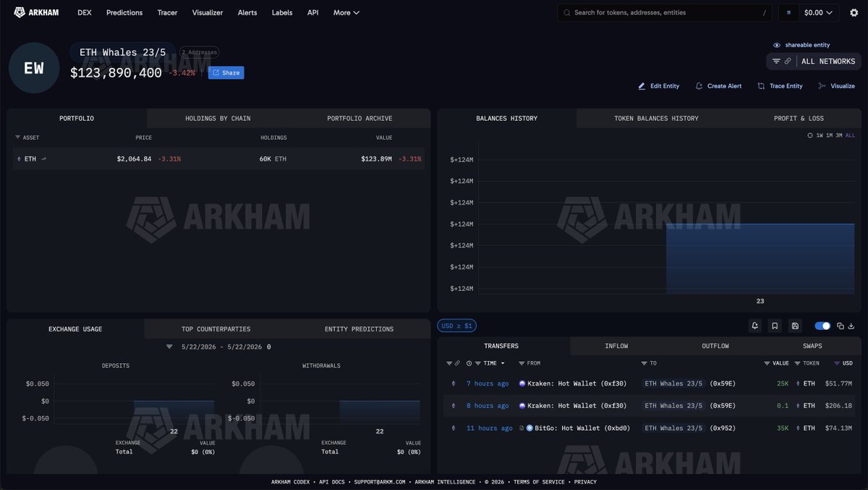Switch to the Portfolio Archive tab
The image size is (868, 490).
(359, 118)
